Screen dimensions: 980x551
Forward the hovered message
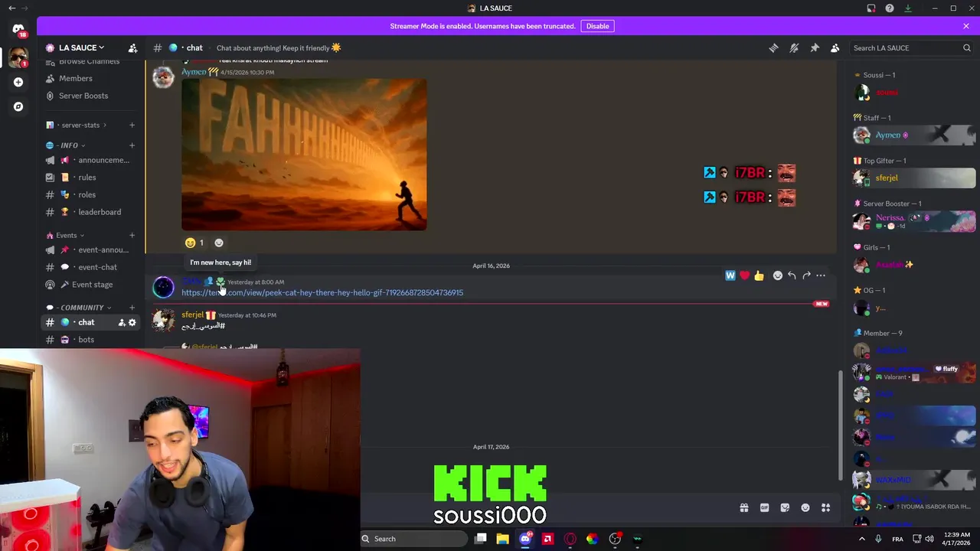(806, 275)
